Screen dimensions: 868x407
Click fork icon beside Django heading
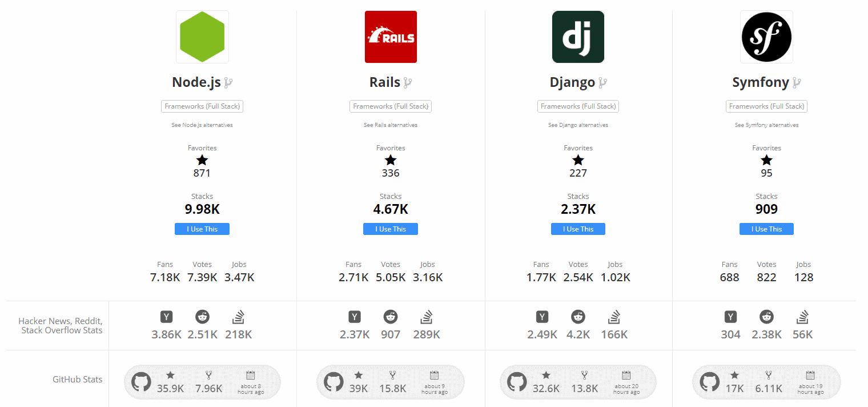(x=602, y=83)
